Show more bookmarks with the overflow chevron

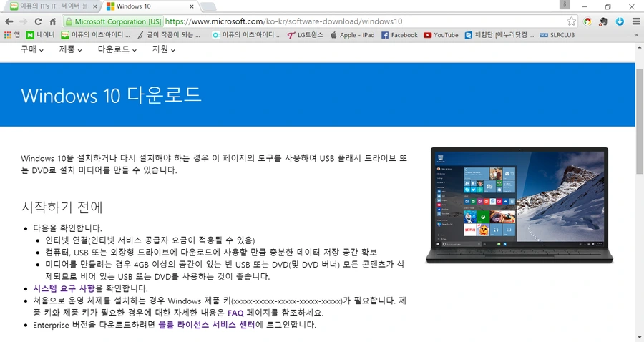(636, 35)
